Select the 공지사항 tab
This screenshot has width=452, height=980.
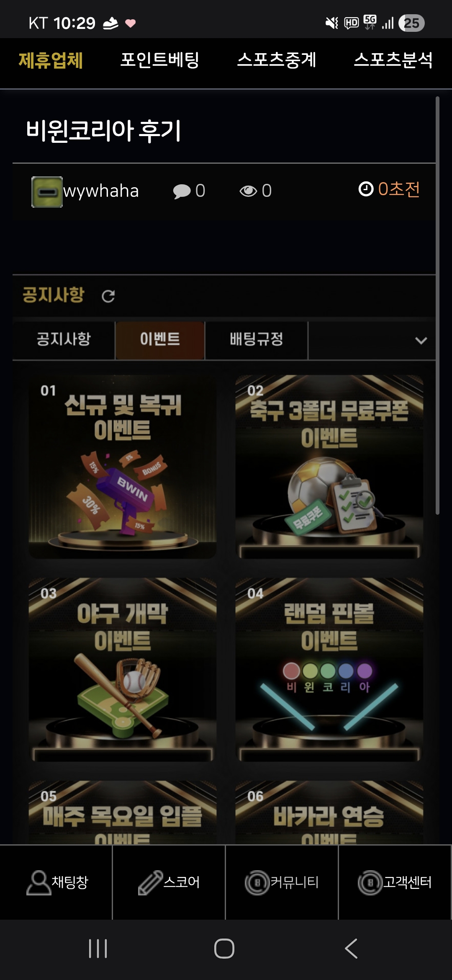tap(64, 340)
